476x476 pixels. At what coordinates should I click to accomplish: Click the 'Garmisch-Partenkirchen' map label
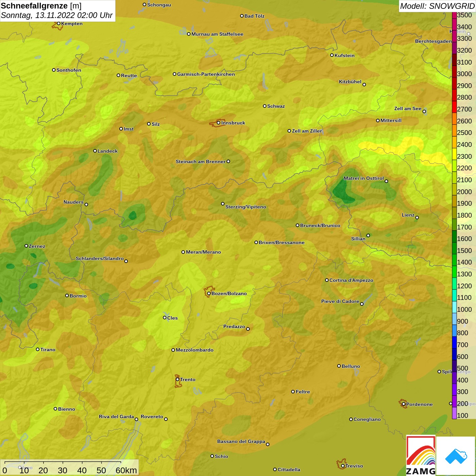coord(206,74)
